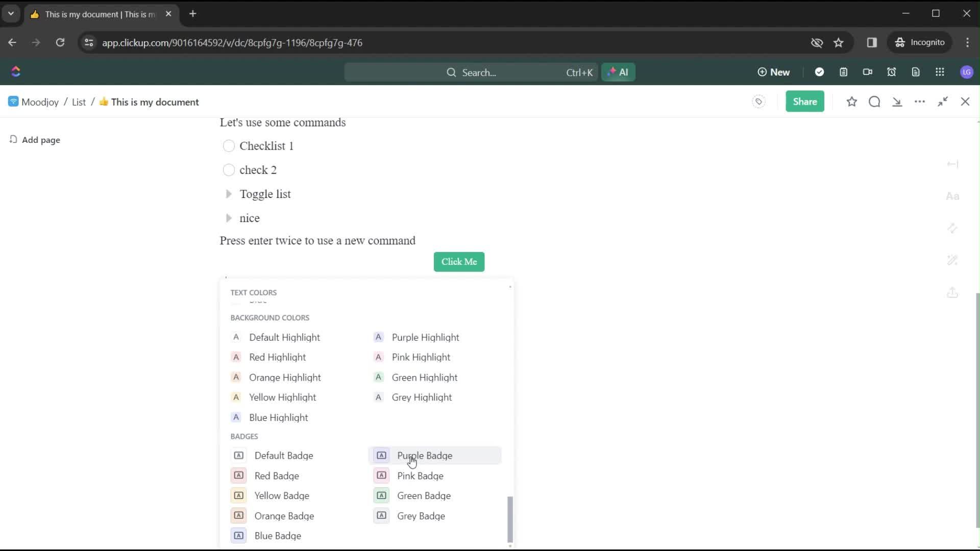The height and width of the screenshot is (551, 980).
Task: Open the tab search dropdown arrow
Action: [x=11, y=14]
